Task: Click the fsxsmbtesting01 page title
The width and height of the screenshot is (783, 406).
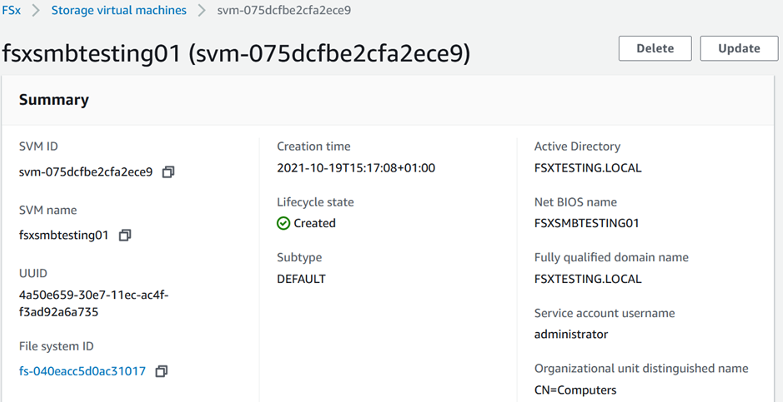Action: click(237, 52)
